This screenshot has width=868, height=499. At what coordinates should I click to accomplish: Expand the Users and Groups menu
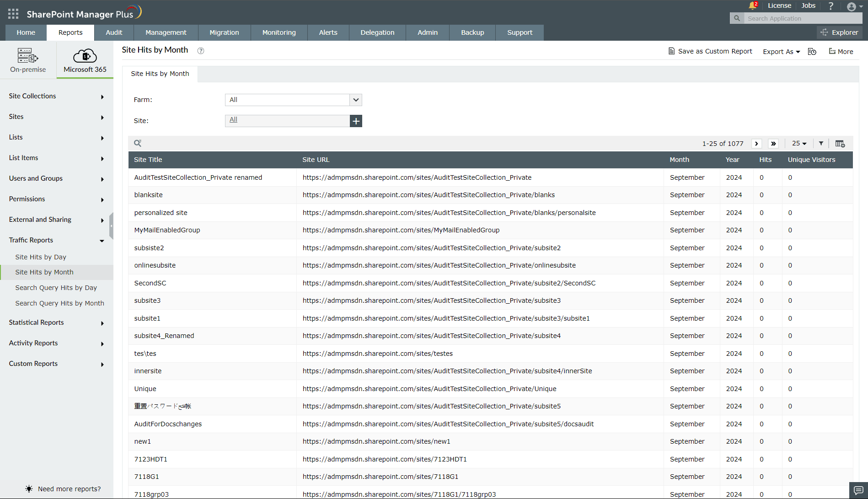coord(57,178)
